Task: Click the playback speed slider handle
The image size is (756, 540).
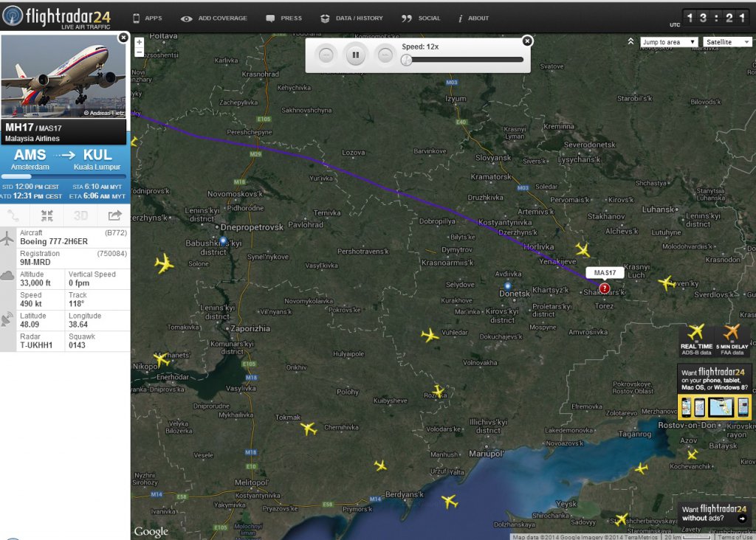Action: pos(407,60)
